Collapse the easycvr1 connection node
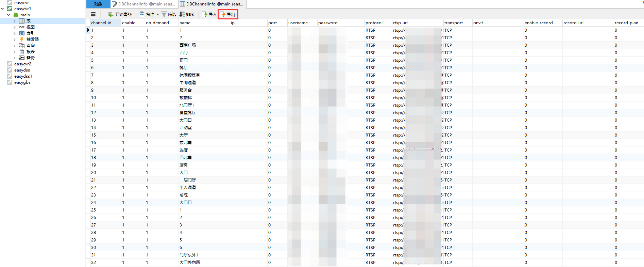Image resolution: width=644 pixels, height=267 pixels. point(2,9)
